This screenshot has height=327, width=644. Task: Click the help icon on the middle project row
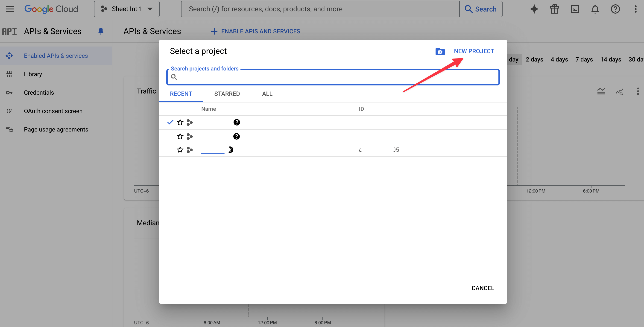[x=237, y=137]
